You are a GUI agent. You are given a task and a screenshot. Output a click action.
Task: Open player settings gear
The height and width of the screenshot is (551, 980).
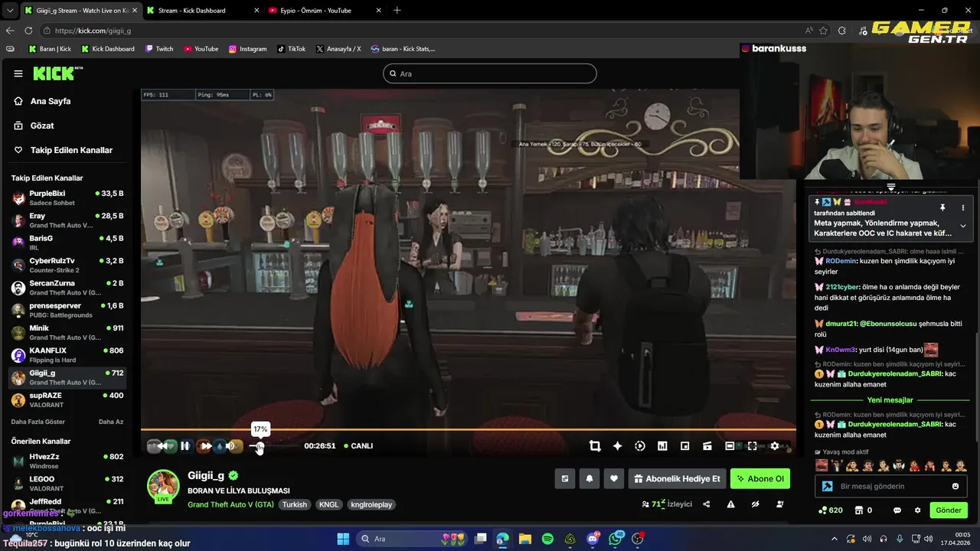[775, 446]
